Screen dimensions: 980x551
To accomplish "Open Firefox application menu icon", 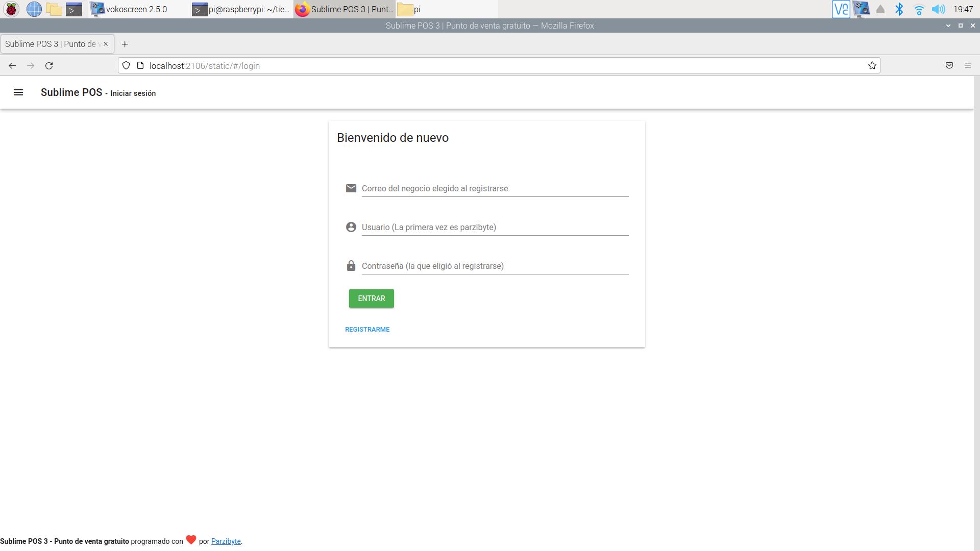I will 967,66.
